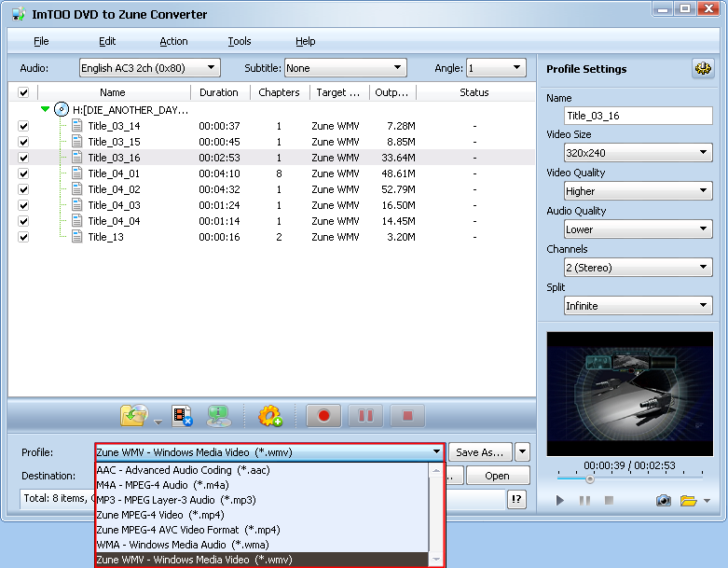The width and height of the screenshot is (728, 568).
Task: Choose AAC - Advanced Audio Coding profile
Action: click(262, 470)
